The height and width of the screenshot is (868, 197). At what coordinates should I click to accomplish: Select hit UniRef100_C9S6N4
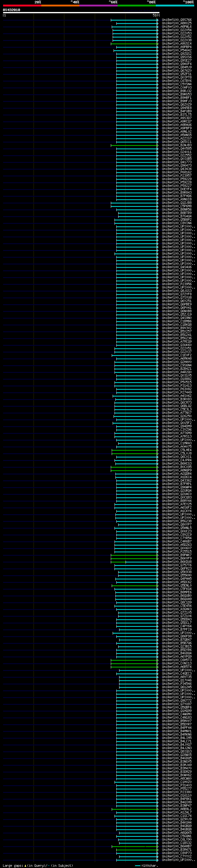[176, 365]
